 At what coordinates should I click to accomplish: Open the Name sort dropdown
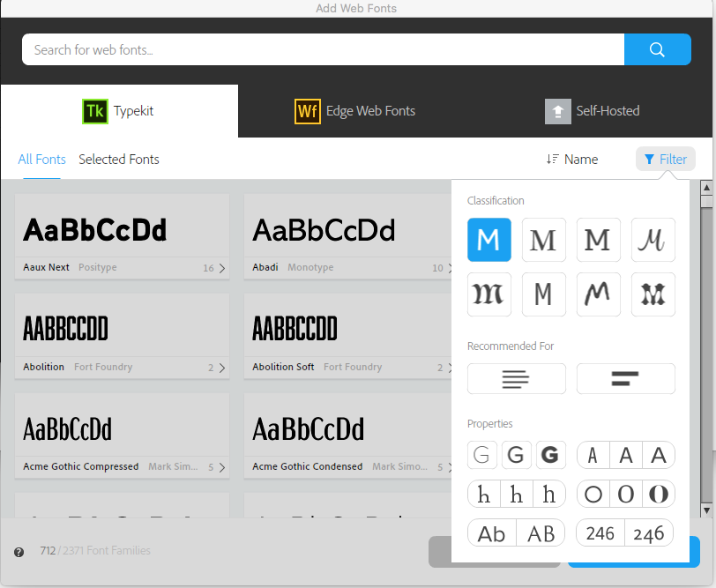point(572,160)
